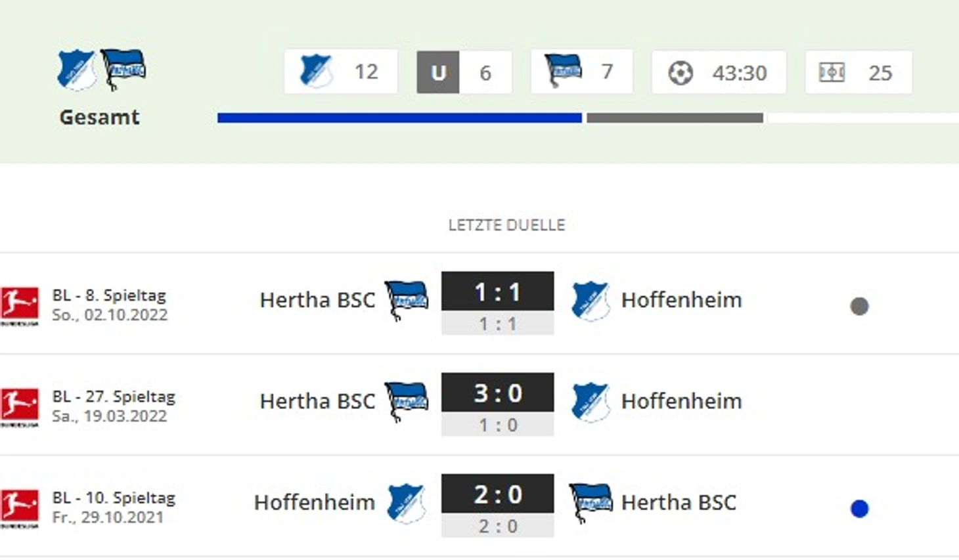Click the Bundesliga logo for 10. Spieltag

tap(19, 507)
